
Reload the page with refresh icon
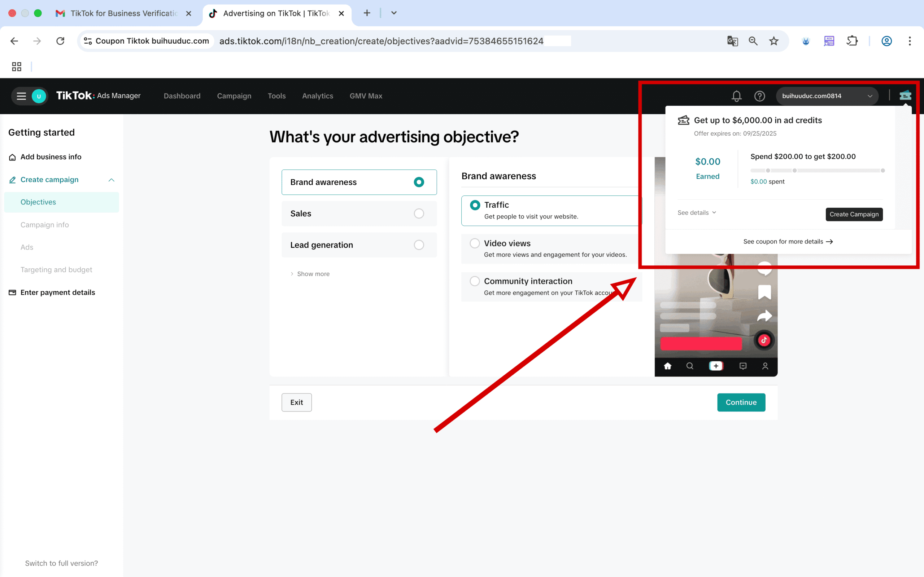(60, 41)
